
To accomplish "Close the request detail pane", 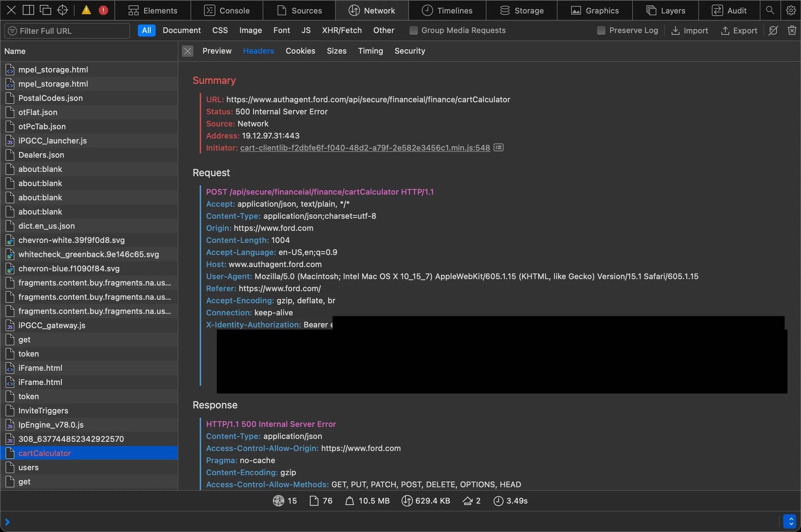I will tap(188, 51).
